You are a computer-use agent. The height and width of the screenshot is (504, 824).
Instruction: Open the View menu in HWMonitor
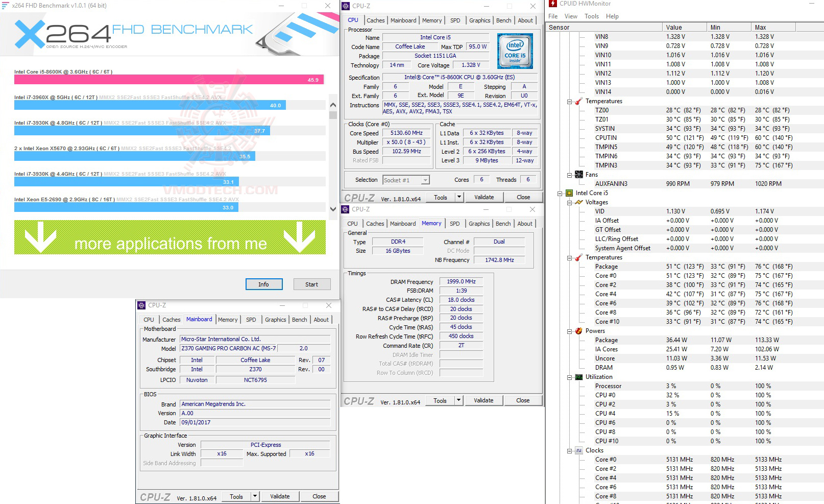pos(571,16)
